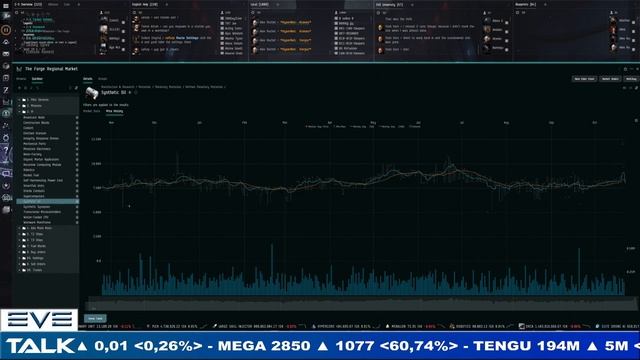Select Water-Cooled CPU in quickbar
Image resolution: width=640 pixels, height=360 pixels.
[47, 218]
